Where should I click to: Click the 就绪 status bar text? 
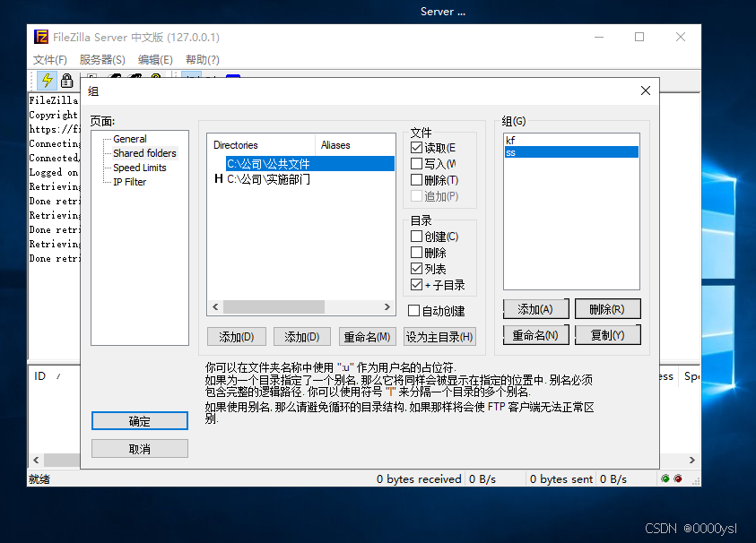(x=39, y=478)
